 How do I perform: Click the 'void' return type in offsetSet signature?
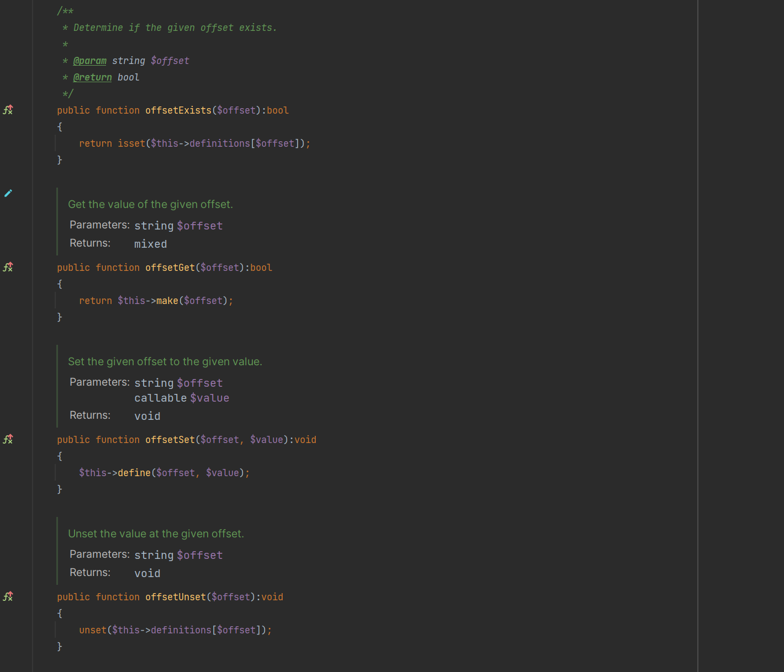click(306, 439)
